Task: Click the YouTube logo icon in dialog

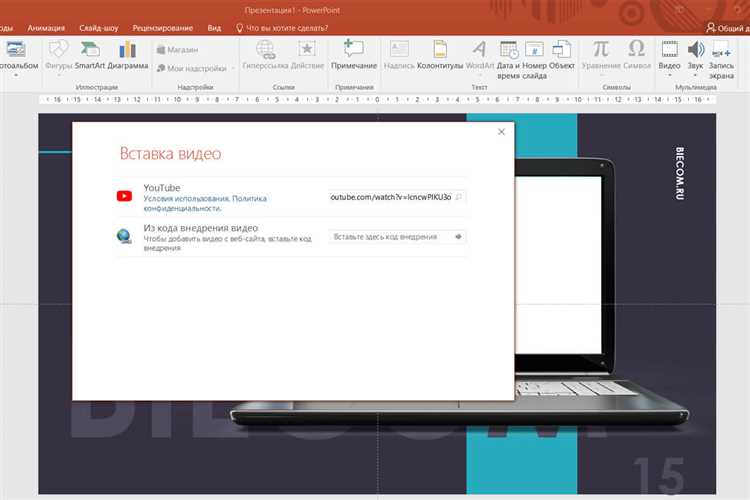Action: pyautogui.click(x=124, y=196)
